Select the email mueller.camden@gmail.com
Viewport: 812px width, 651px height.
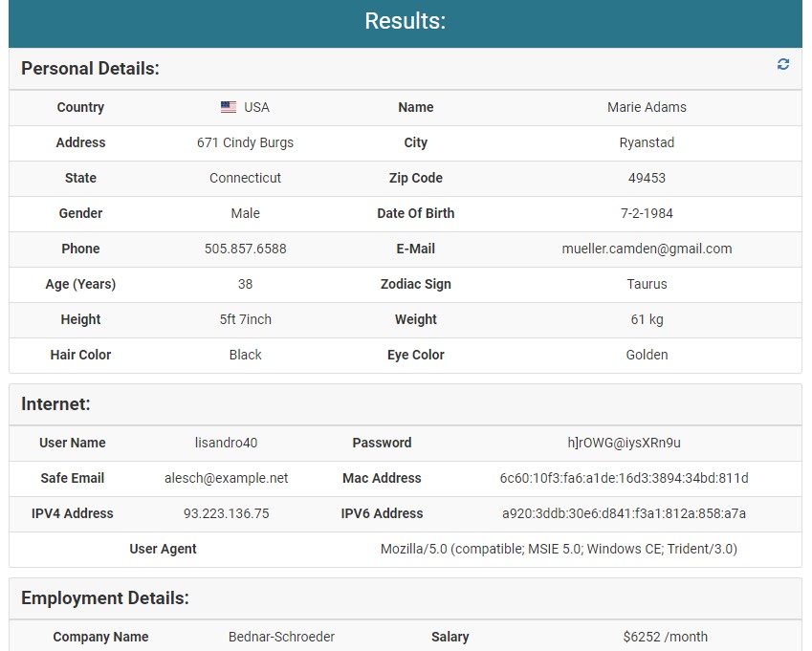647,249
